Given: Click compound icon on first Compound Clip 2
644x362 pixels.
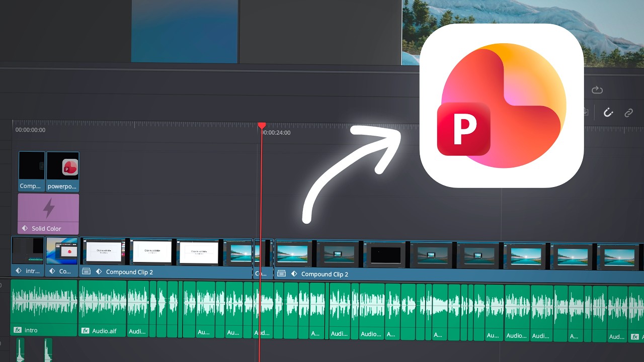Looking at the screenshot, I should click(x=86, y=271).
